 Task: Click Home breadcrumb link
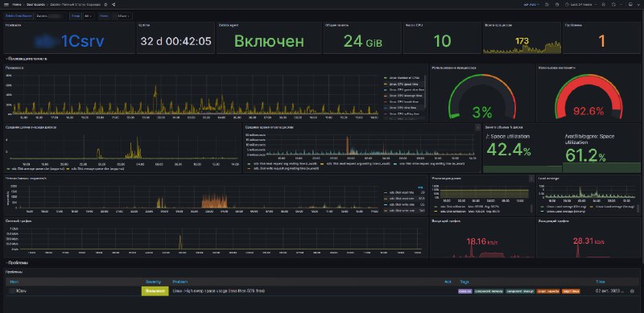tap(16, 4)
